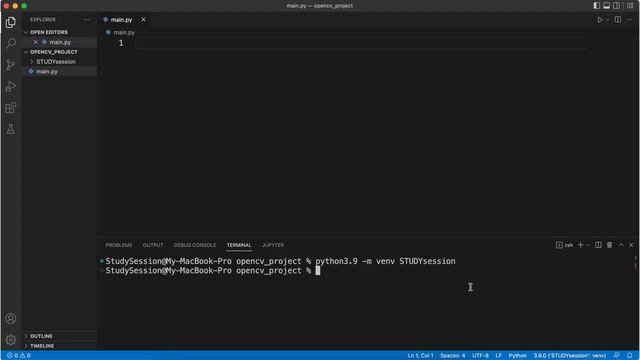Image resolution: width=640 pixels, height=360 pixels.
Task: Select language mode Python in status bar
Action: click(x=517, y=356)
